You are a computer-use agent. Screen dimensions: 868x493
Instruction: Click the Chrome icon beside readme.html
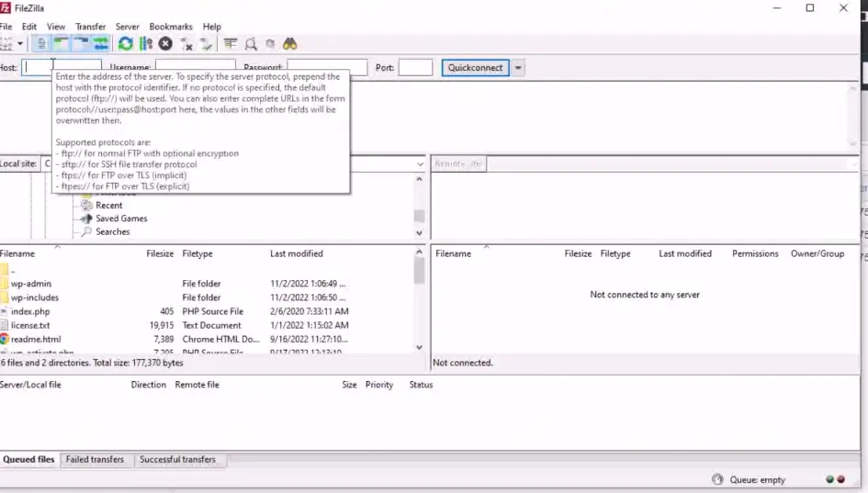point(5,339)
